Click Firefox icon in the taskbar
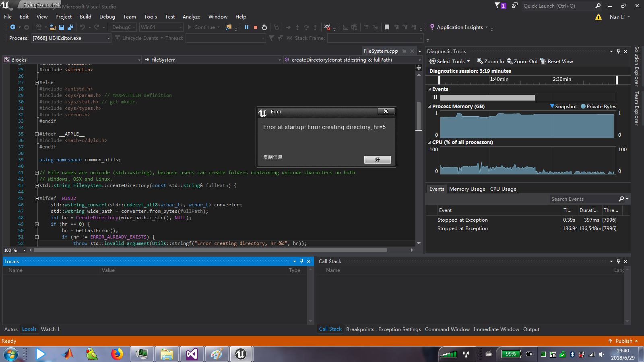Screen dimensions: 644x362 [117, 354]
